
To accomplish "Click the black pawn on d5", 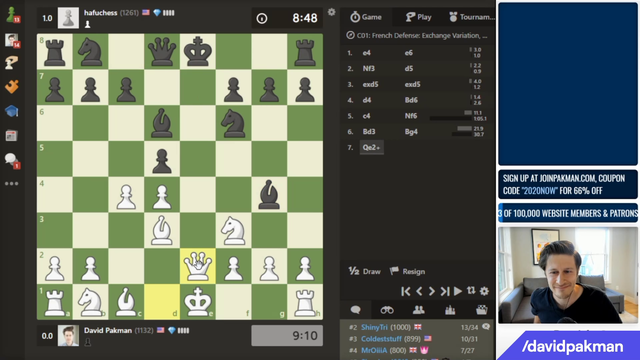I will [162, 159].
